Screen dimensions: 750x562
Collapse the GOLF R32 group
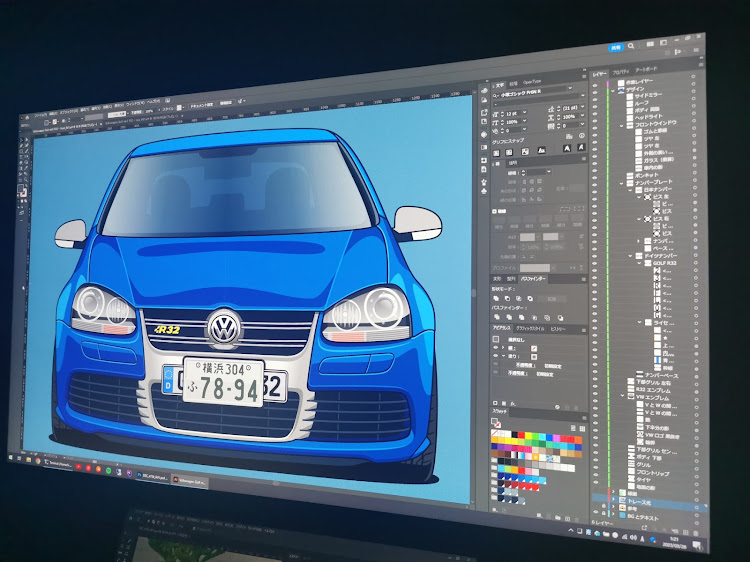point(639,263)
